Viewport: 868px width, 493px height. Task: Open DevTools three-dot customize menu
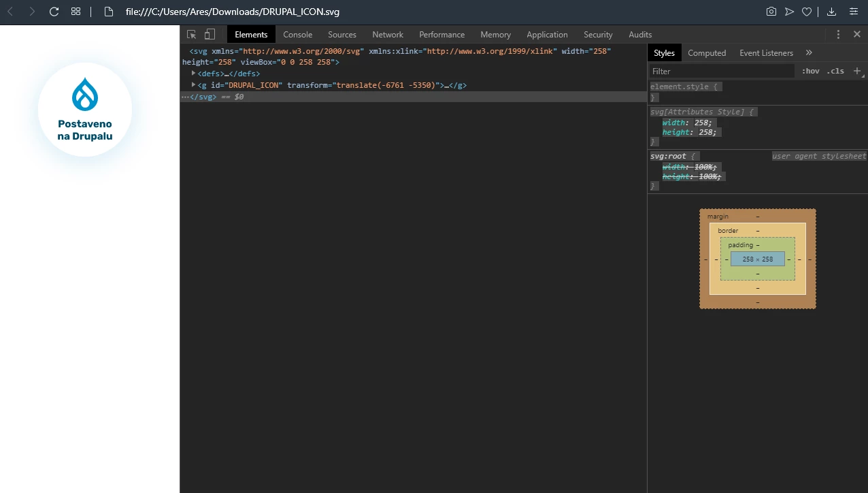pyautogui.click(x=838, y=34)
